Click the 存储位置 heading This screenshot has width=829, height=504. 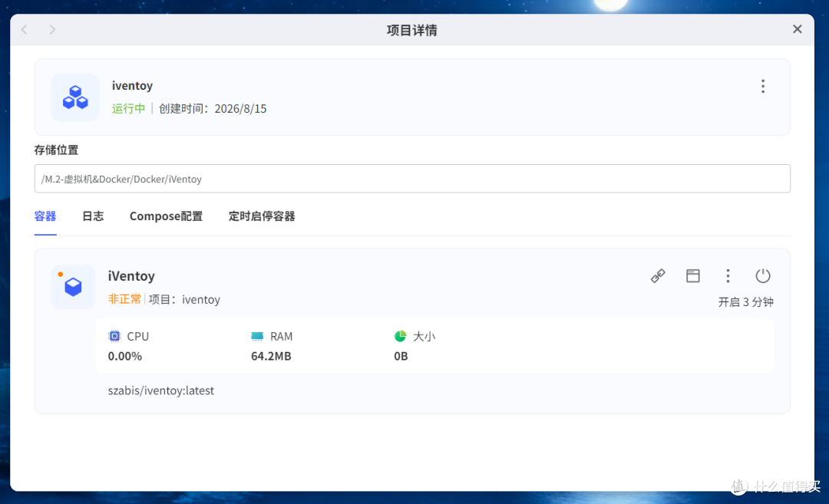pyautogui.click(x=57, y=150)
